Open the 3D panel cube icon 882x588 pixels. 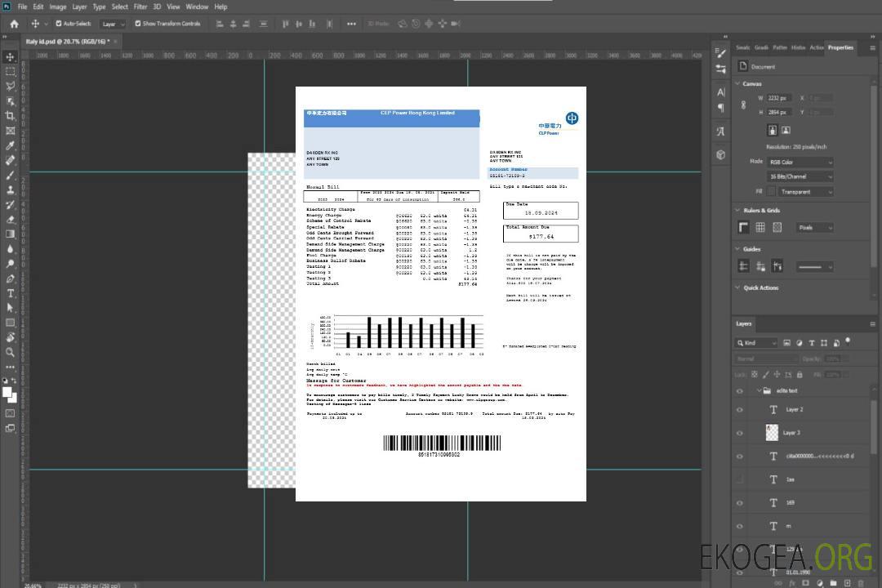coord(720,154)
